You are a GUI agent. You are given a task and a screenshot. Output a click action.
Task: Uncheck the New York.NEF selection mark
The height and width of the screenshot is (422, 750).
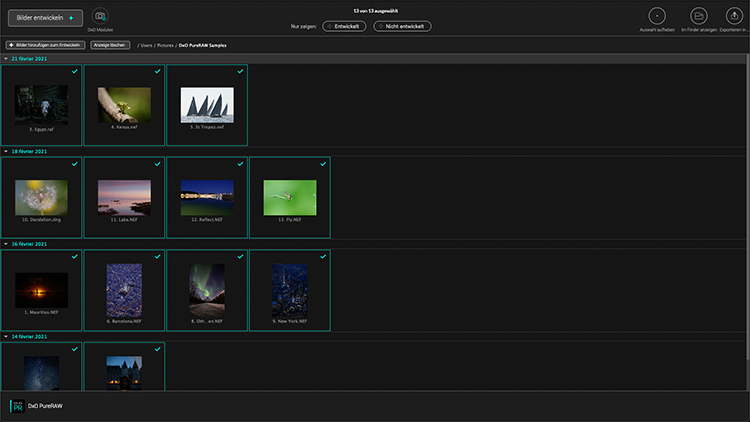323,256
